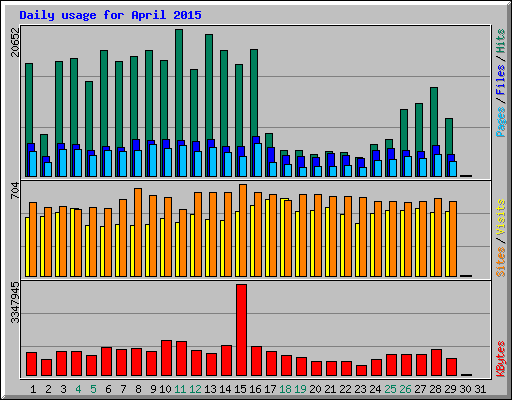The height and width of the screenshot is (400, 512).
Task: Click the 3347945 KBytes axis value
Action: click(15, 303)
